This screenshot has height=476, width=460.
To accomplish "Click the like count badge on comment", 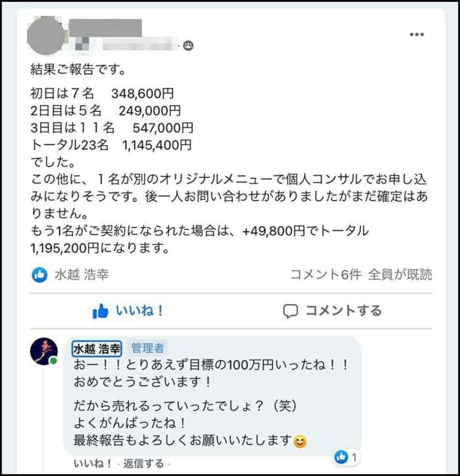I will click(x=347, y=456).
